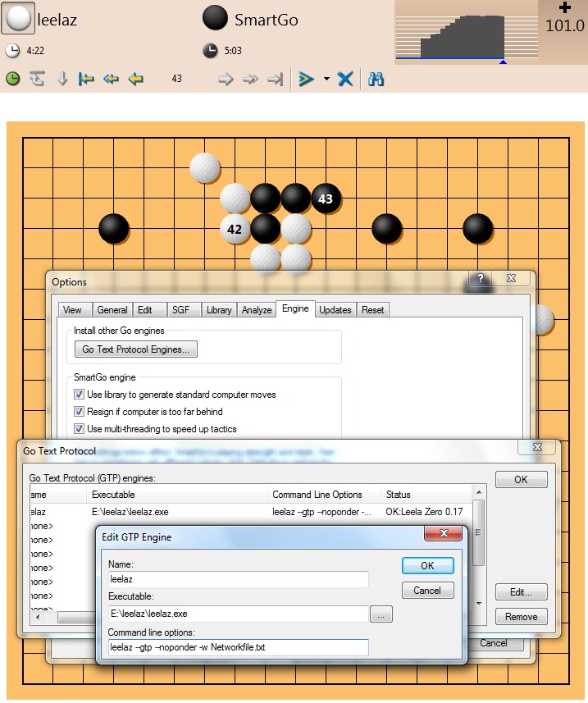This screenshot has width=588, height=703.
Task: Click the black player clock icon
Action: click(210, 51)
